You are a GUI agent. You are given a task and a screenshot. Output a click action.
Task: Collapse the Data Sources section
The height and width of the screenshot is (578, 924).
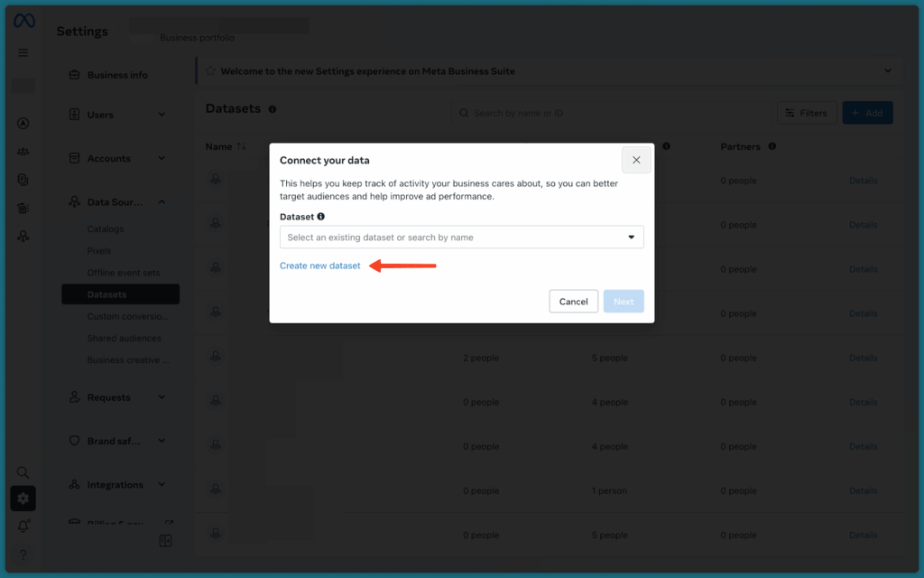(x=162, y=201)
